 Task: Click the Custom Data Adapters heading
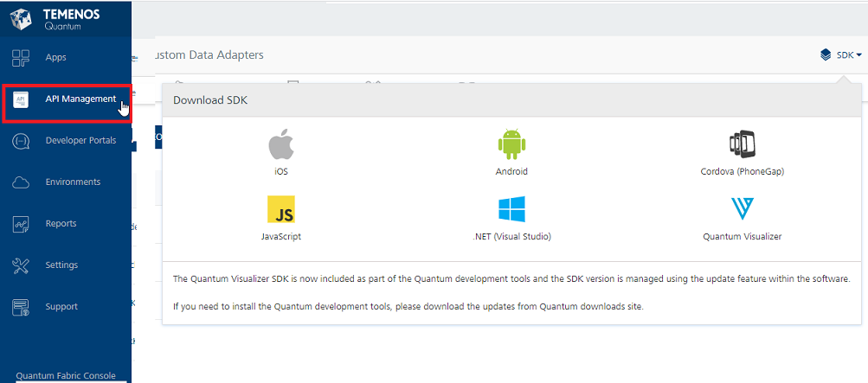click(x=208, y=55)
